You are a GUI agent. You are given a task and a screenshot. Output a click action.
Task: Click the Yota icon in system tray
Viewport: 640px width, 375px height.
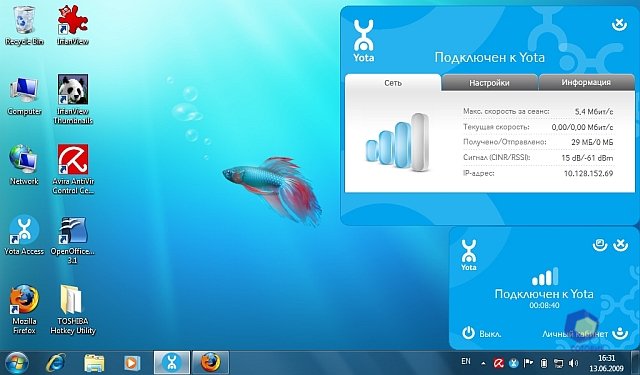click(x=513, y=363)
